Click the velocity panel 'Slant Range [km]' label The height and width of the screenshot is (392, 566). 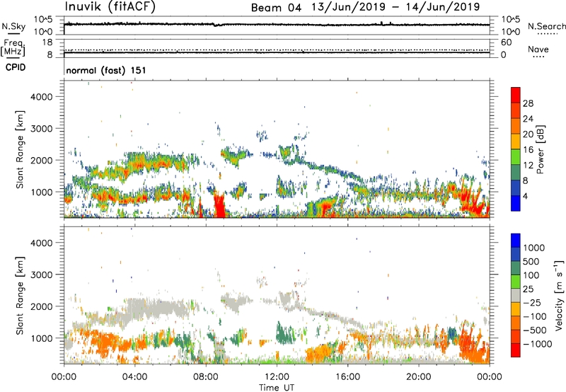[20, 296]
